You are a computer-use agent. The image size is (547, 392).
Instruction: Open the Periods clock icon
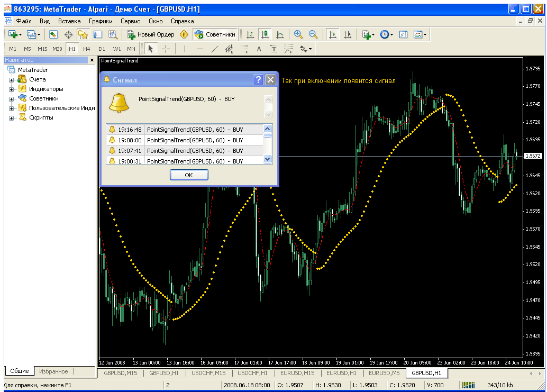pyautogui.click(x=385, y=34)
